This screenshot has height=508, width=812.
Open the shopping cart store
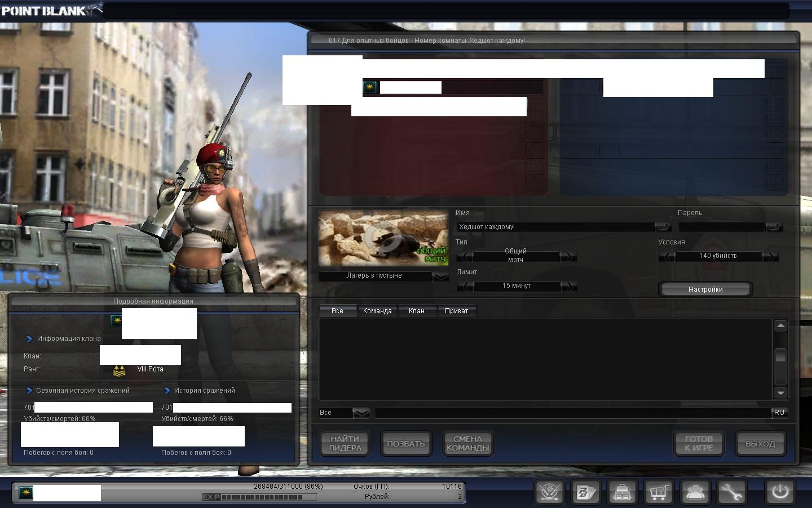(658, 492)
